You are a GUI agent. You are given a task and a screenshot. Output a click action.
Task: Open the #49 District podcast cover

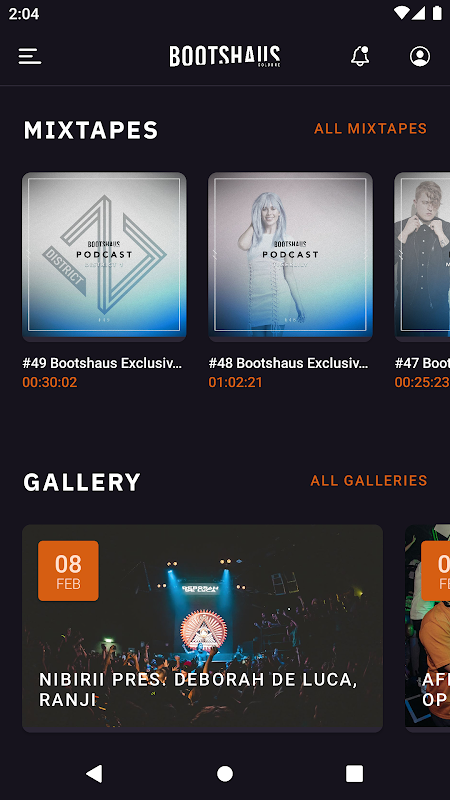(x=104, y=257)
